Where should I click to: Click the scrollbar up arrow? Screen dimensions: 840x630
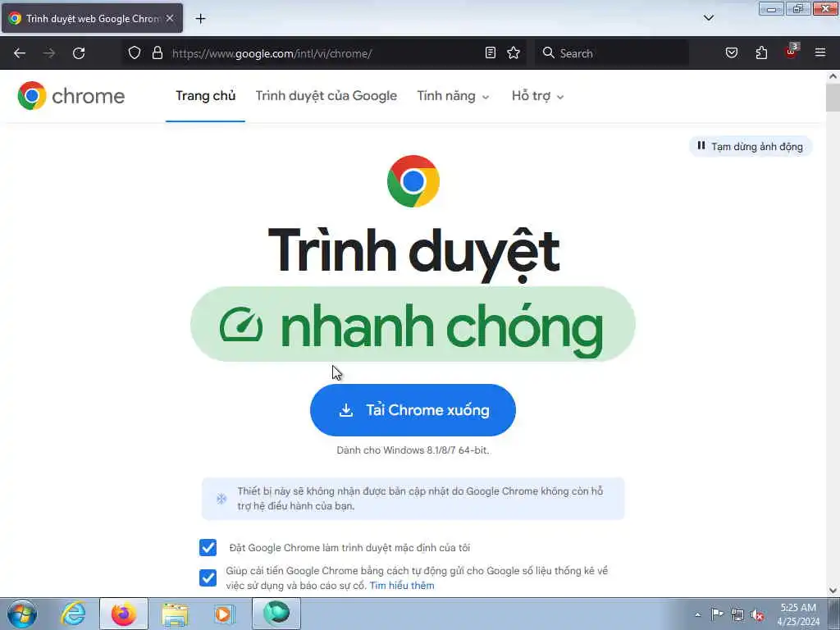tap(833, 76)
